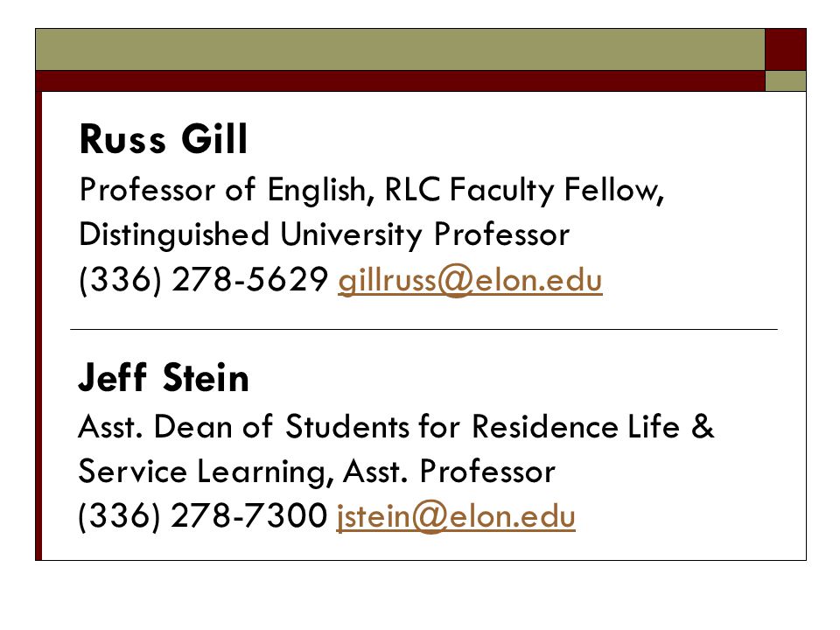
Task: Click the dark red horizontal bar under banner
Action: coord(400,80)
